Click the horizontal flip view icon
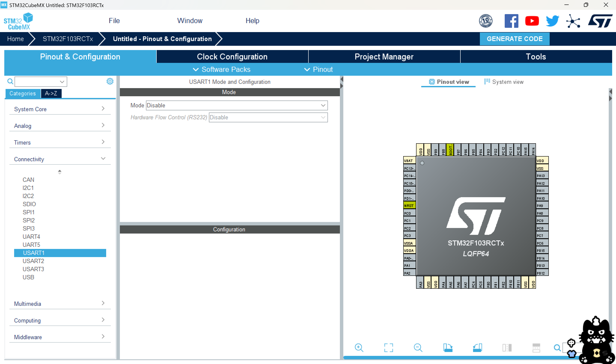This screenshot has width=616, height=364. pyautogui.click(x=507, y=347)
